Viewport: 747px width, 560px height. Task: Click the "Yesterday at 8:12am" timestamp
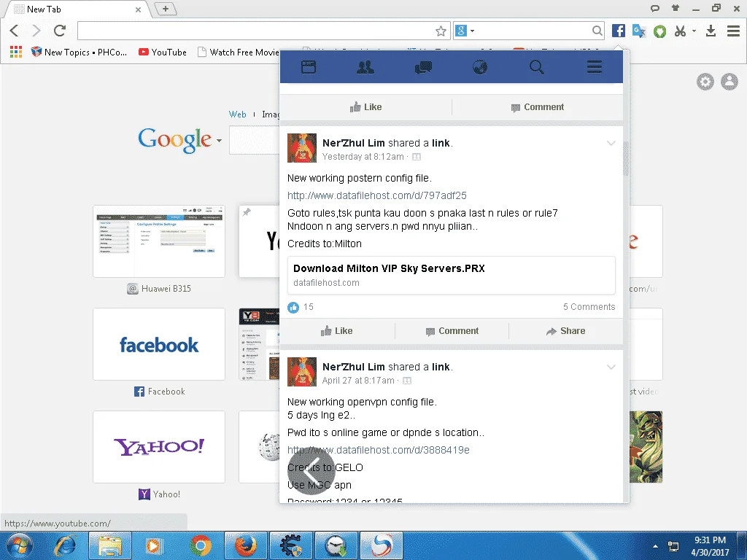[x=363, y=157]
